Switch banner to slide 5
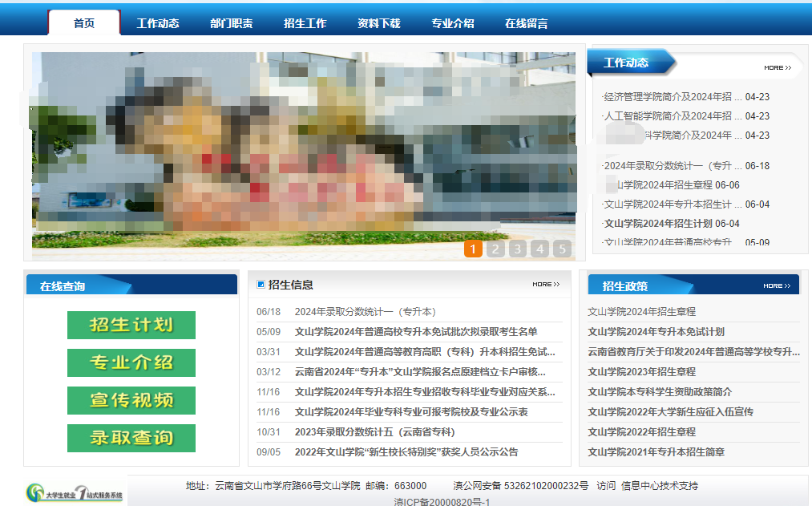This screenshot has width=812, height=506. point(562,249)
